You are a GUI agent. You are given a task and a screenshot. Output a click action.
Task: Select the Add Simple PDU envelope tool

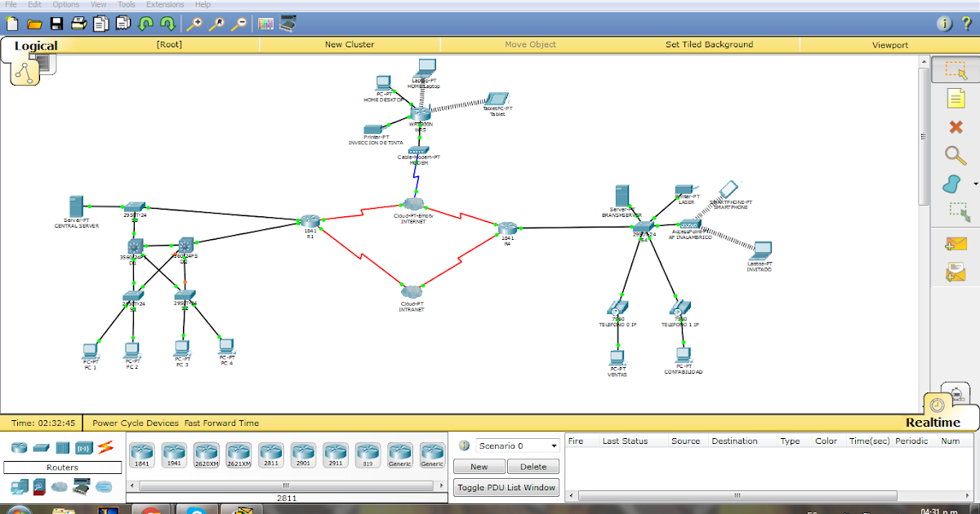pyautogui.click(x=955, y=243)
